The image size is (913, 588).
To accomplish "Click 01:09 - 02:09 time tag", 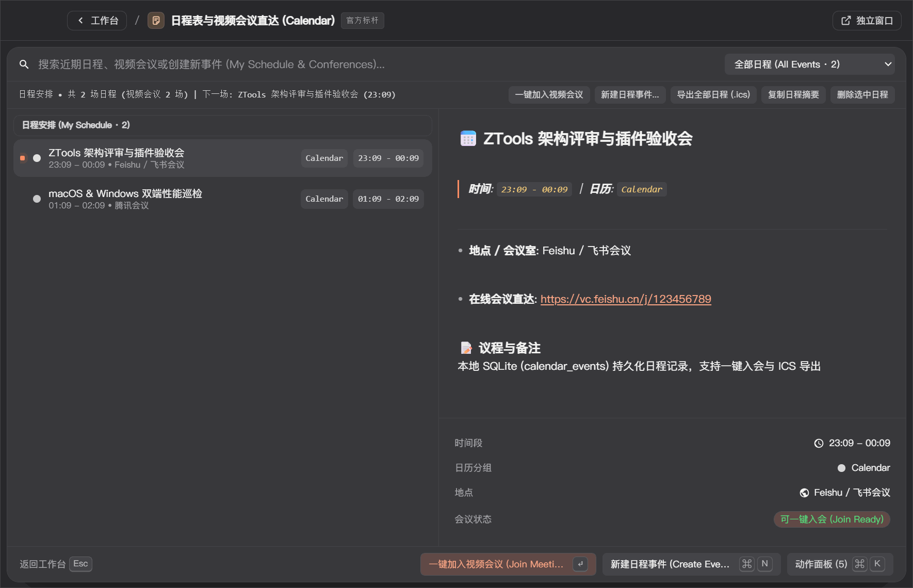I will coord(388,199).
